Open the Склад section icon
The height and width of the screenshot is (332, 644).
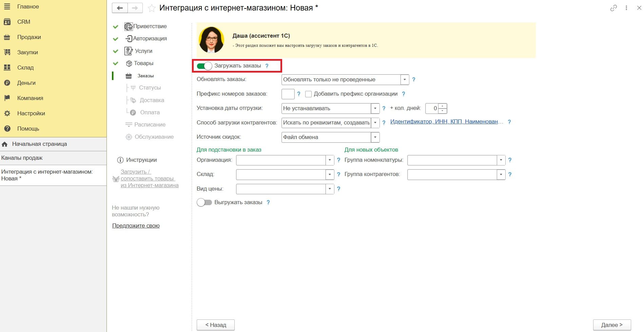(7, 67)
